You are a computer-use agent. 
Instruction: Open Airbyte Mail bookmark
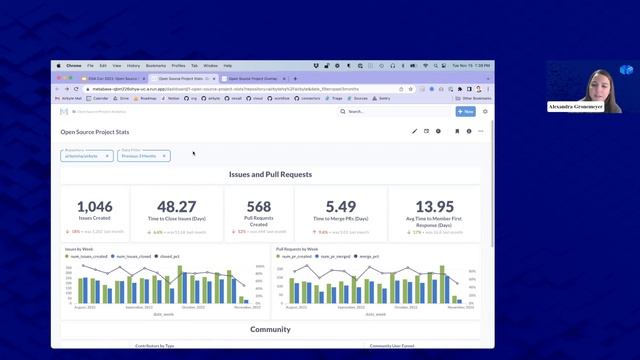[x=68, y=98]
